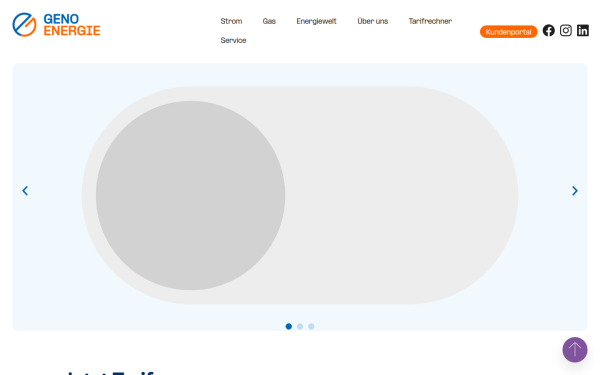Open the Service menu
This screenshot has height=375, width=600.
[x=233, y=40]
